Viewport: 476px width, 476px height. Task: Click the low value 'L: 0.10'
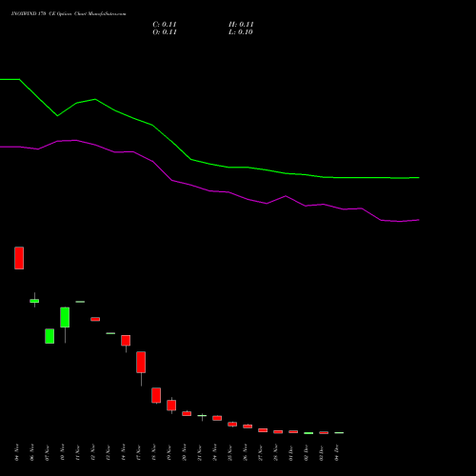point(241,32)
